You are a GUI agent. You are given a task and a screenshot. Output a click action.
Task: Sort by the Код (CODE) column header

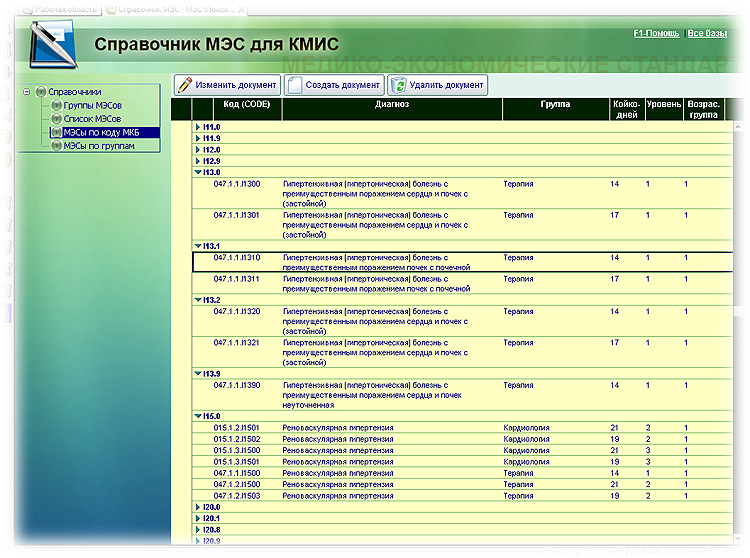click(x=246, y=104)
